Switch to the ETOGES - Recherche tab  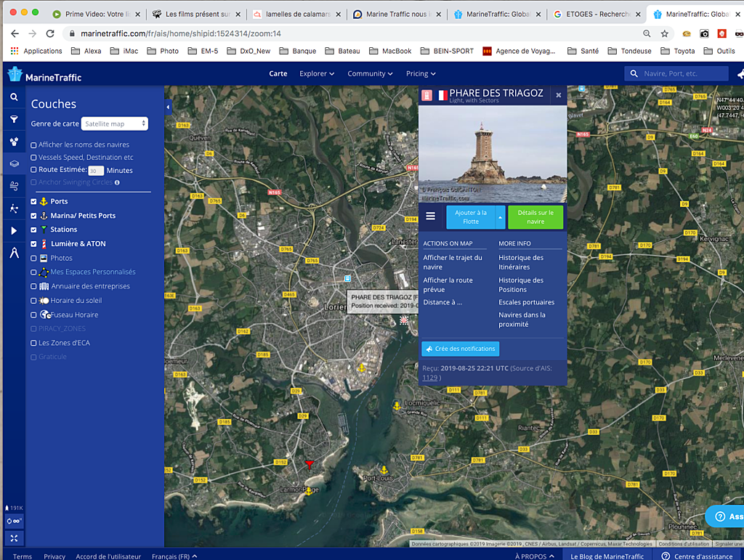point(597,15)
